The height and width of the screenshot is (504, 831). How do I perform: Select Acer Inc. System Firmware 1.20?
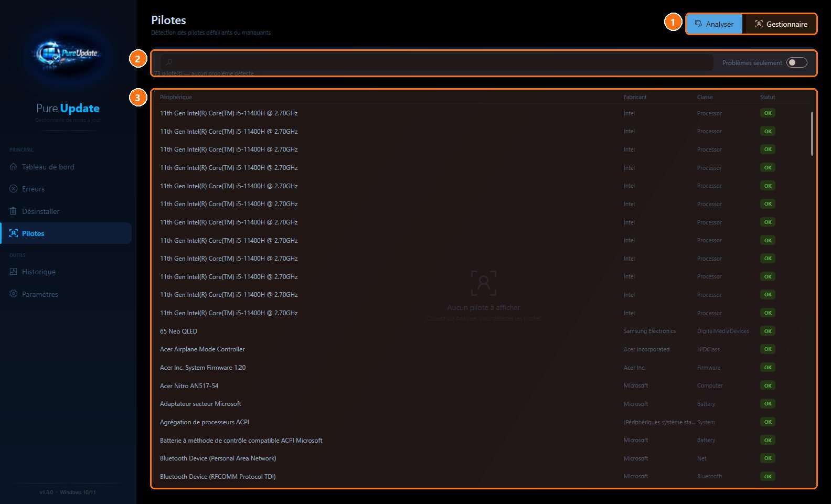click(x=483, y=368)
